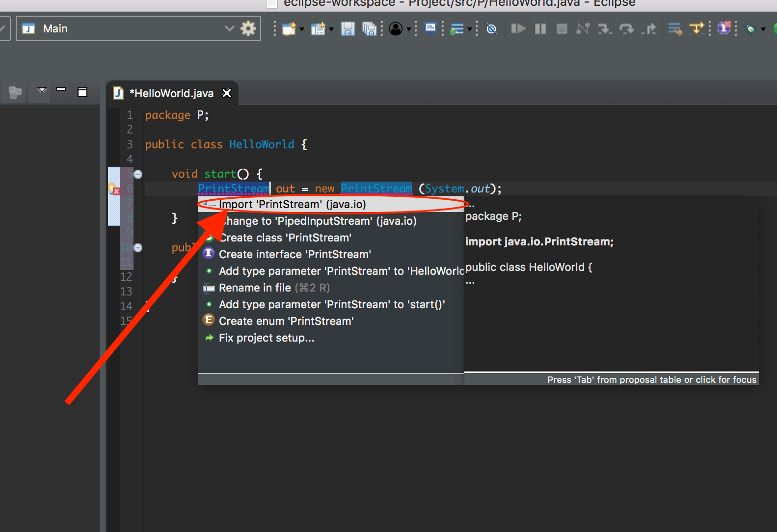Choose Import 'PrintStream' (java.io) proposal

(x=331, y=204)
